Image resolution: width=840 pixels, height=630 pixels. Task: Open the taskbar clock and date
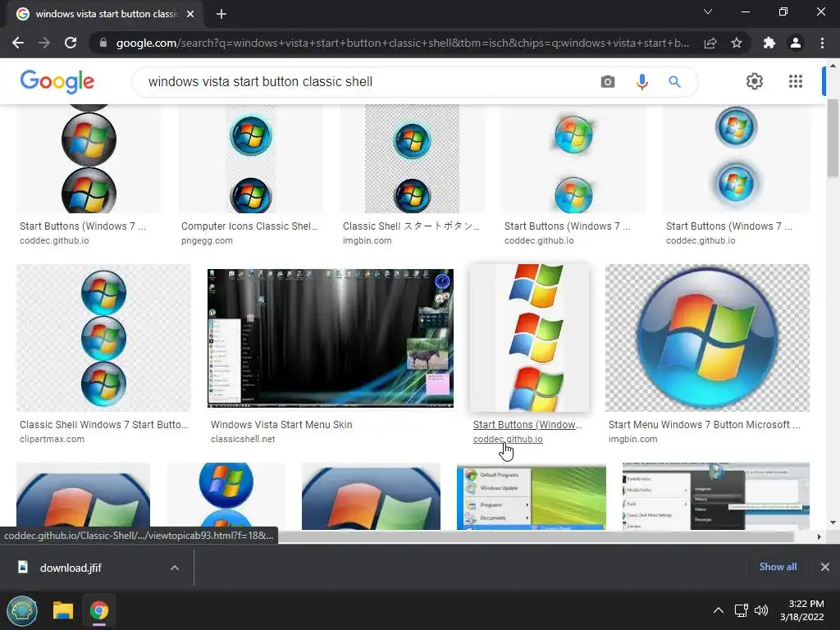pos(802,610)
